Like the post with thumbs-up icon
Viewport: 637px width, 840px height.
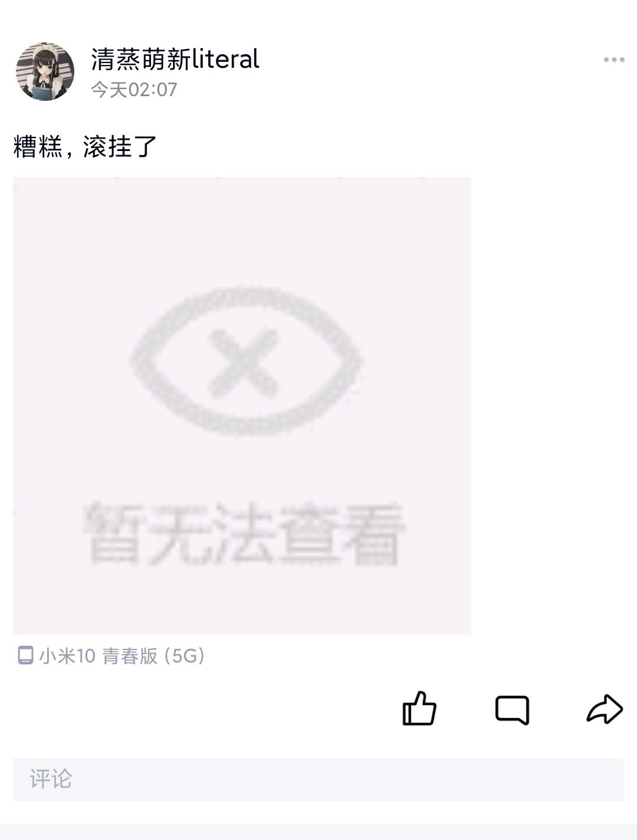(x=419, y=708)
